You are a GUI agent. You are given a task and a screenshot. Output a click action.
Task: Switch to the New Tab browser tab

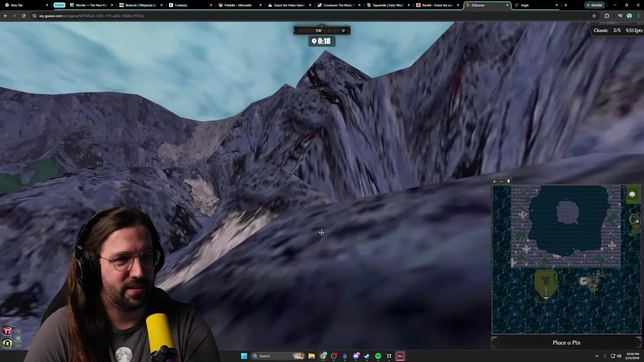point(27,5)
